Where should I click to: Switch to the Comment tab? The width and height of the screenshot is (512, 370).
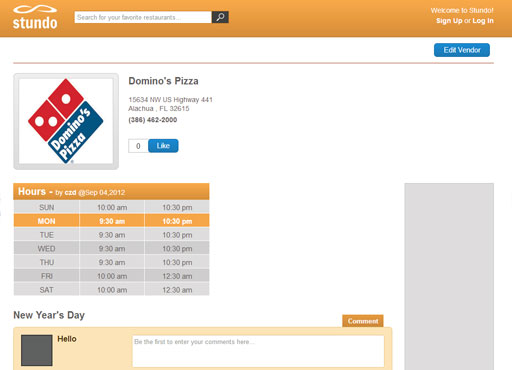tap(363, 321)
